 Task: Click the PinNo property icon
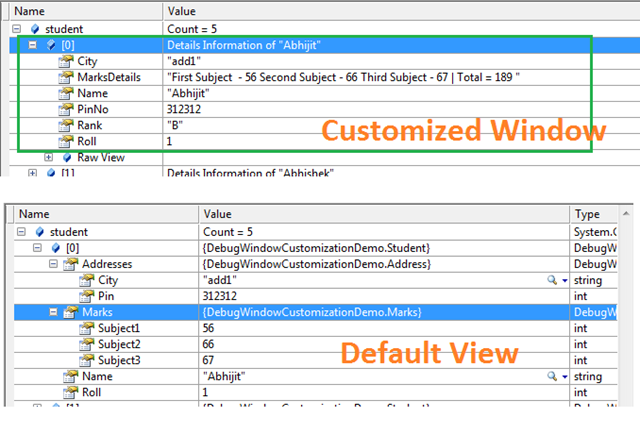pos(66,110)
